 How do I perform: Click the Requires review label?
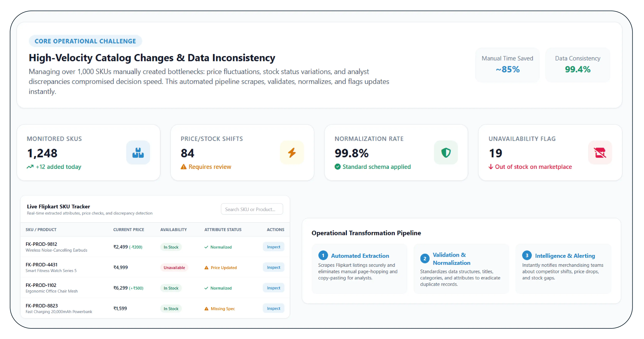click(210, 167)
